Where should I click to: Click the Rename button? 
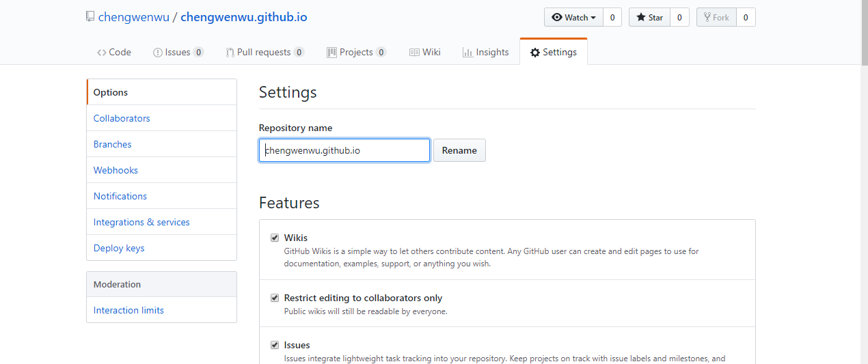click(459, 150)
